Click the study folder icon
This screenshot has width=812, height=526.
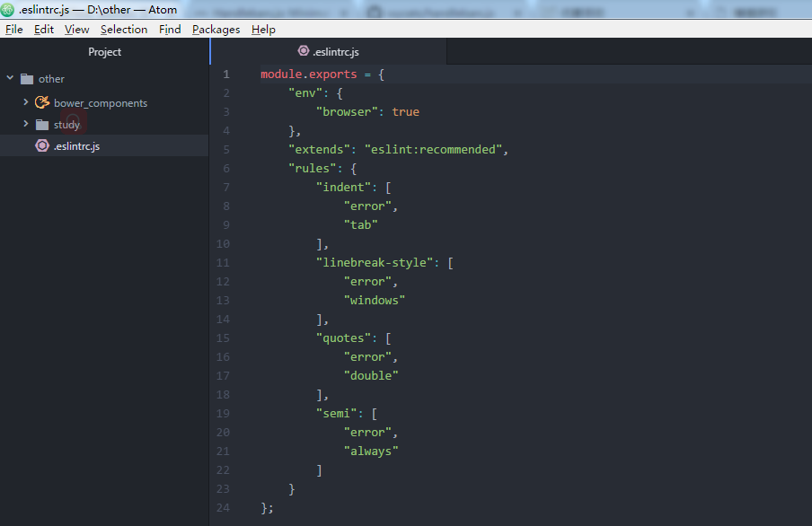coord(42,125)
